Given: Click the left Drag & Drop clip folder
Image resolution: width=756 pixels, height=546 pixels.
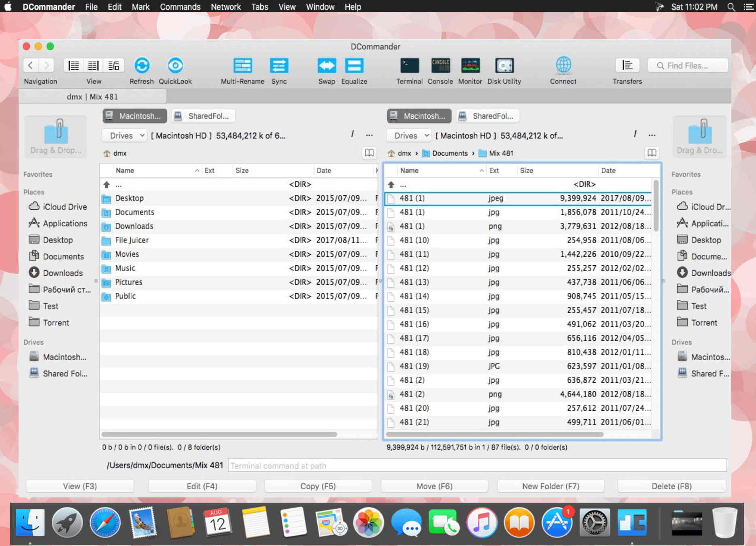Looking at the screenshot, I should coord(55,136).
